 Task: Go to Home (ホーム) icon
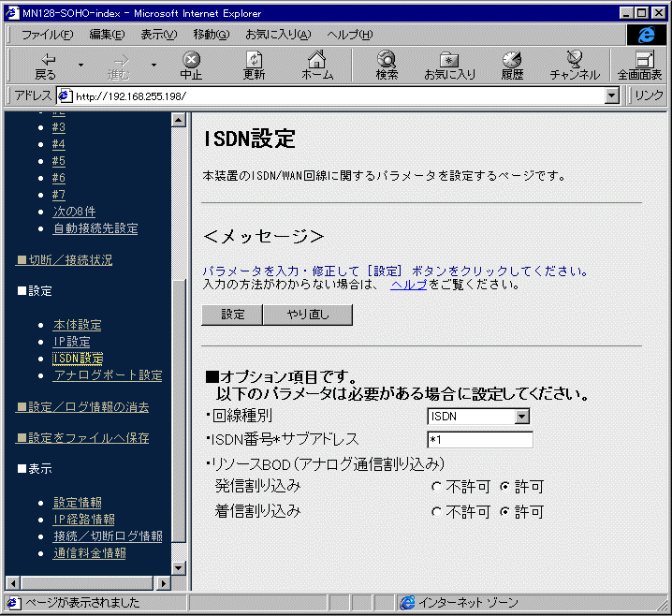317,66
